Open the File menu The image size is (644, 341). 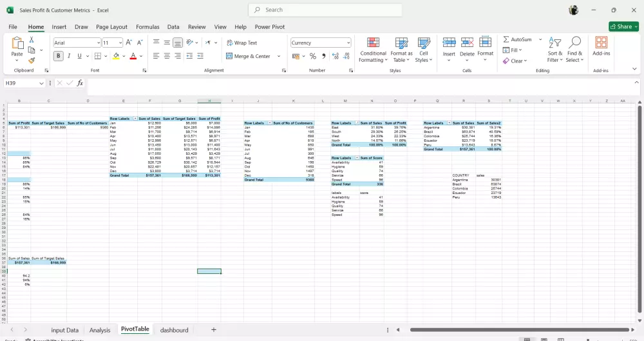point(13,26)
